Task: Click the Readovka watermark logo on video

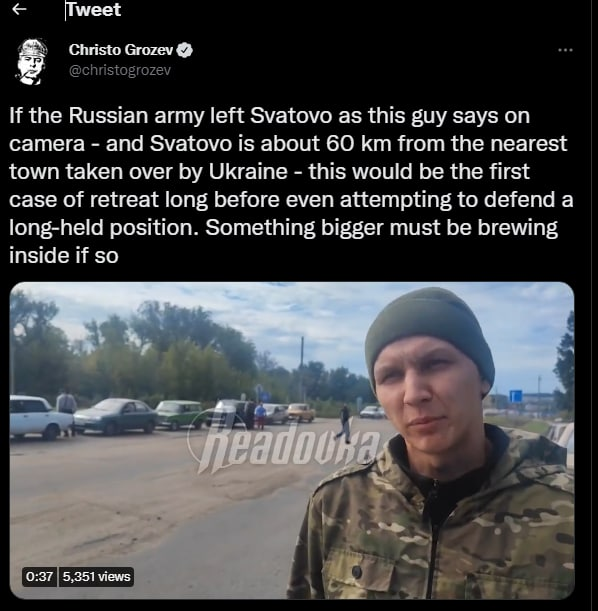Action: 284,445
